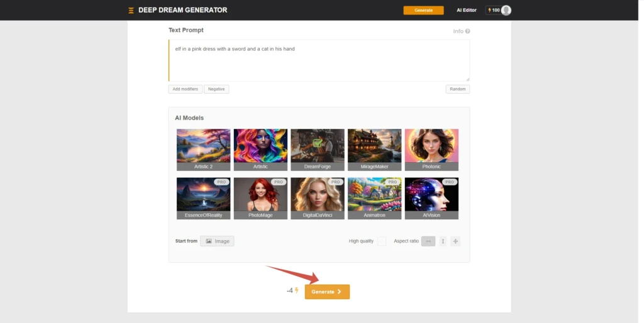Click the -4 energy cost indicator
Screen dimensions: 644x323
tap(292, 290)
